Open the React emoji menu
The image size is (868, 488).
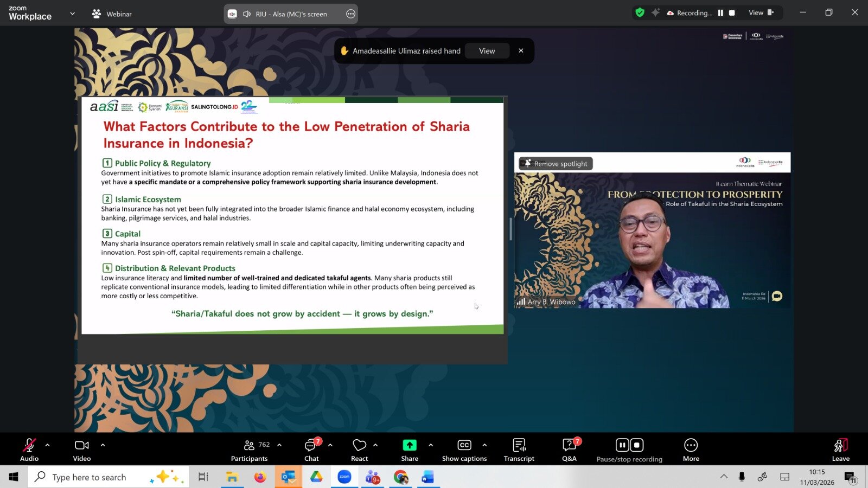tap(359, 450)
